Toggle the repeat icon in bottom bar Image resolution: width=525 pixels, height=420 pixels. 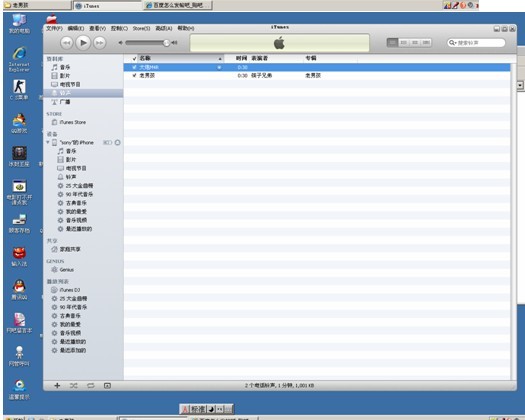[91, 386]
